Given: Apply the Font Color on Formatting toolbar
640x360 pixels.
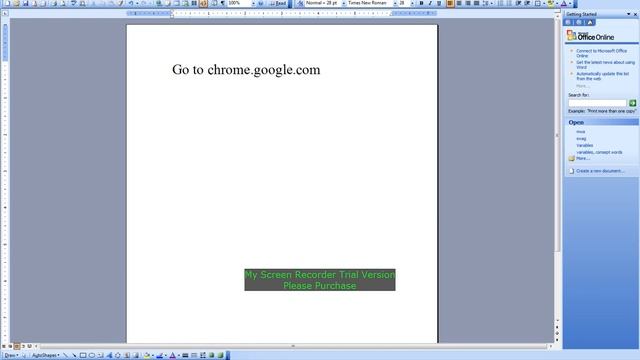Looking at the screenshot, I should [x=564, y=3].
